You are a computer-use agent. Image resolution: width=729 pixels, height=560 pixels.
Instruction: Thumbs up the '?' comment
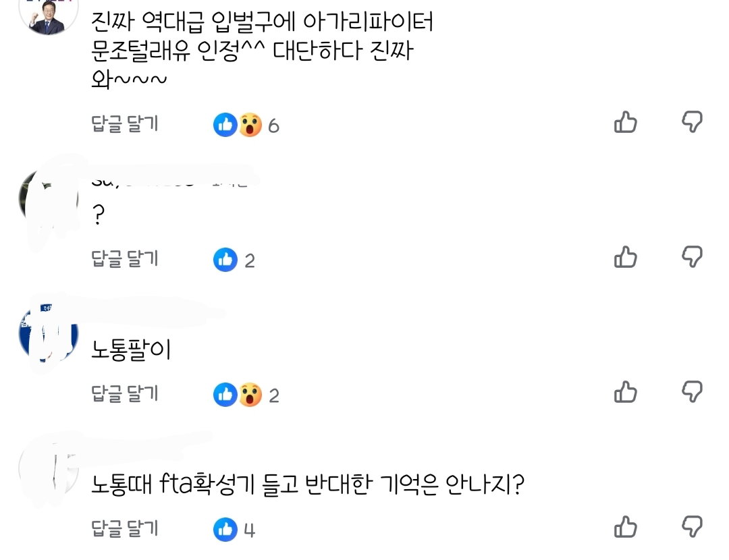(625, 257)
